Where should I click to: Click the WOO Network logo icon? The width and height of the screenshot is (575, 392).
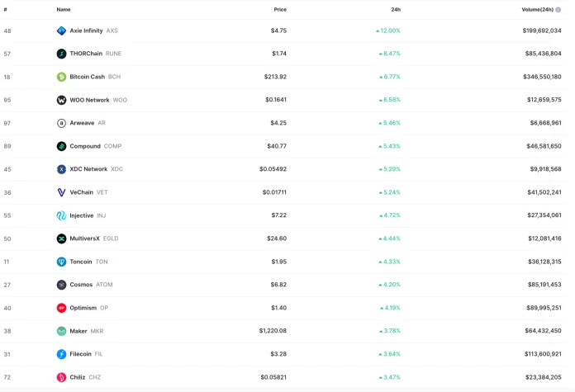[61, 100]
